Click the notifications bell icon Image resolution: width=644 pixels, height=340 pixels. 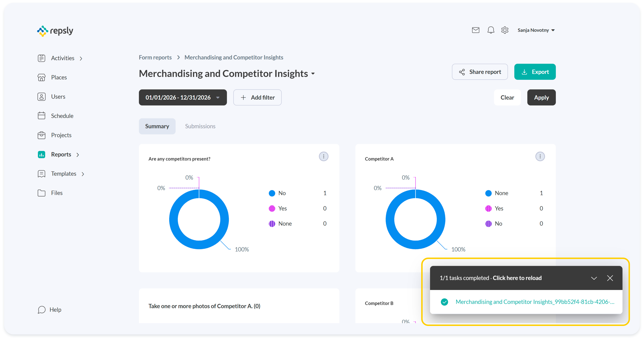click(490, 30)
